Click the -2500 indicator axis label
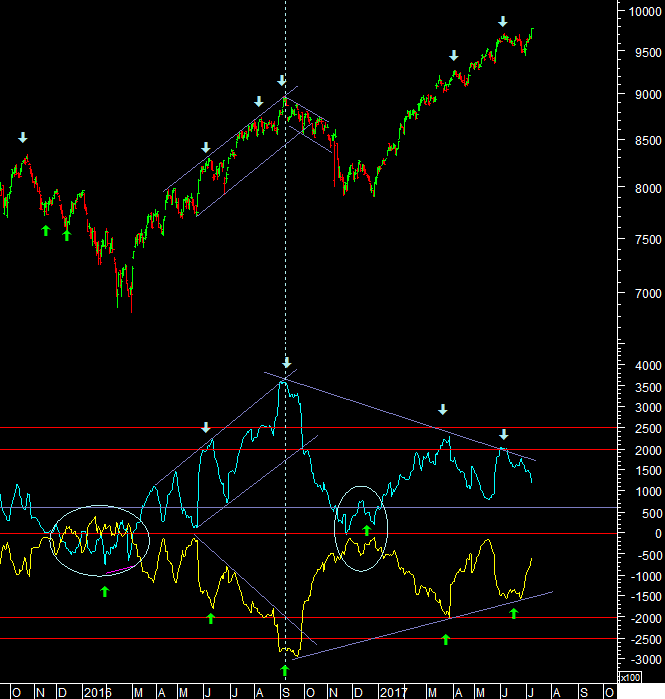665x699 pixels. click(646, 639)
